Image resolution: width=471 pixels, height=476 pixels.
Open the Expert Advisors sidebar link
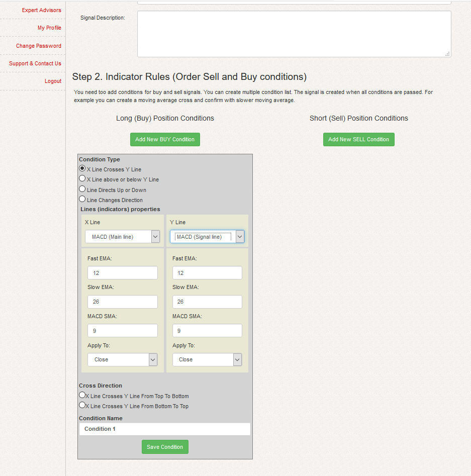[41, 10]
